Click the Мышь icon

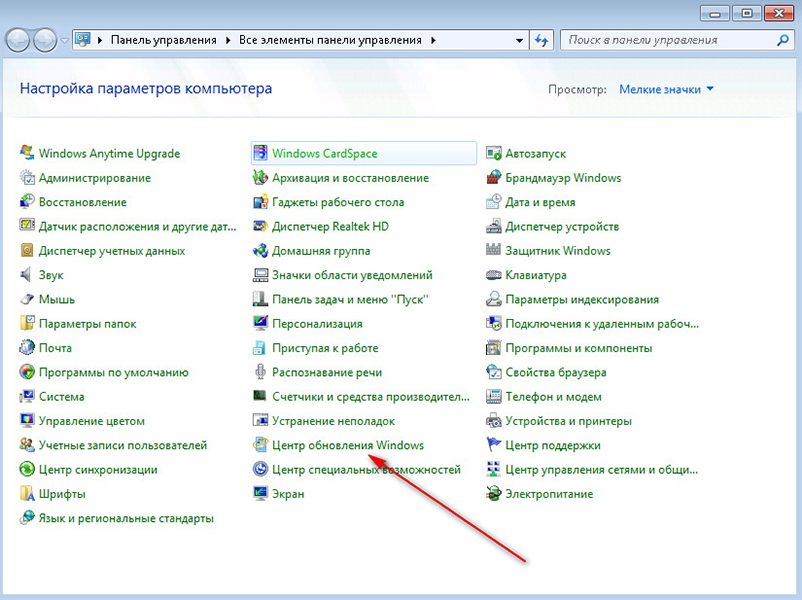(27, 298)
